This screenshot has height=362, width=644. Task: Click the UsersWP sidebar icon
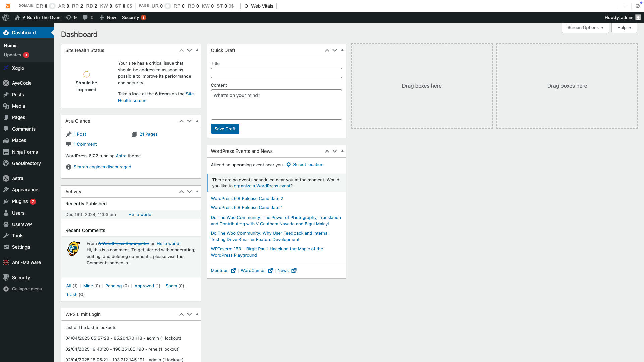pos(6,224)
